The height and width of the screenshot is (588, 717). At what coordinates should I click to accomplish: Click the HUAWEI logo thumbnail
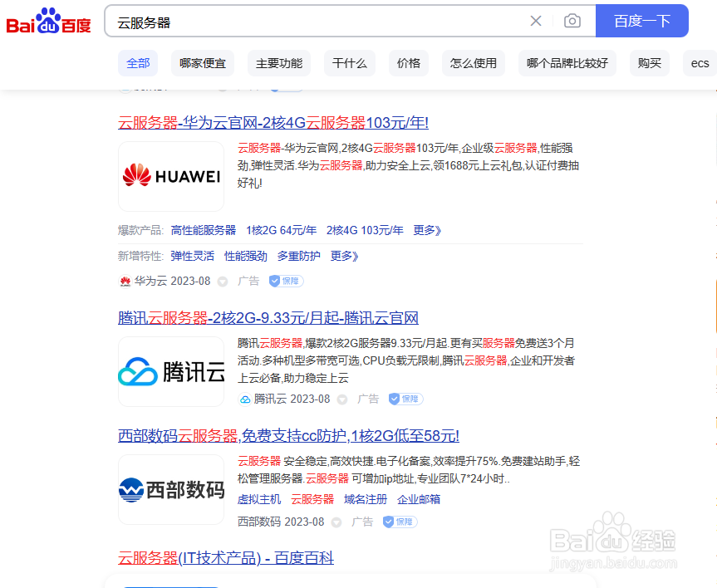171,177
